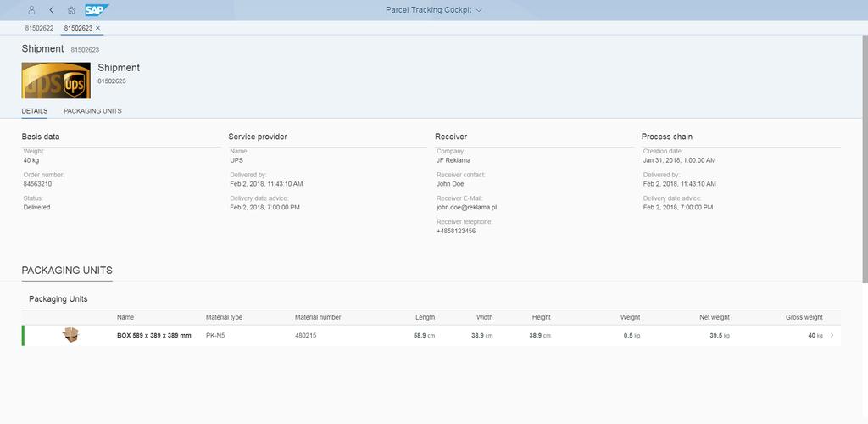Click the Width column header
This screenshot has height=424, width=868.
[x=484, y=317]
